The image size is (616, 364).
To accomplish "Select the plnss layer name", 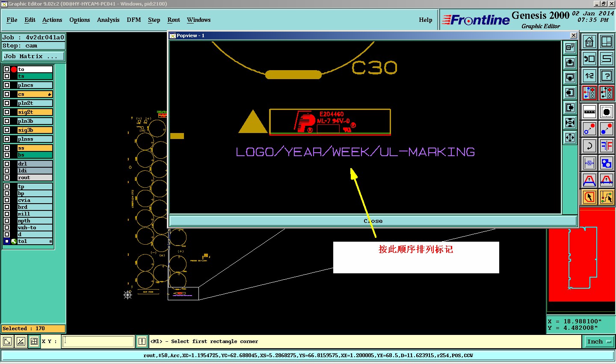I will (x=35, y=139).
